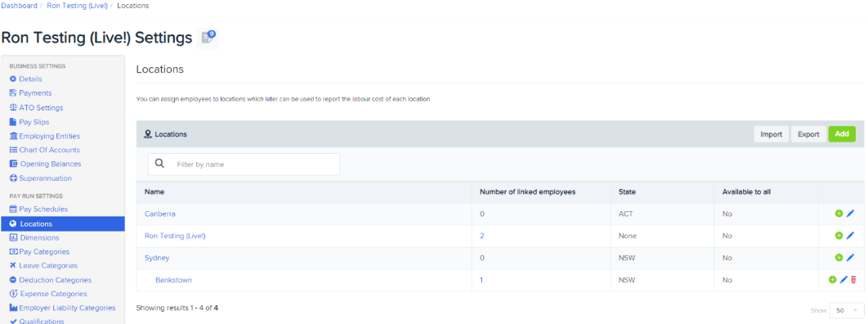868x324 pixels.
Task: Click the Dashboard breadcrumb link
Action: pyautogui.click(x=20, y=6)
